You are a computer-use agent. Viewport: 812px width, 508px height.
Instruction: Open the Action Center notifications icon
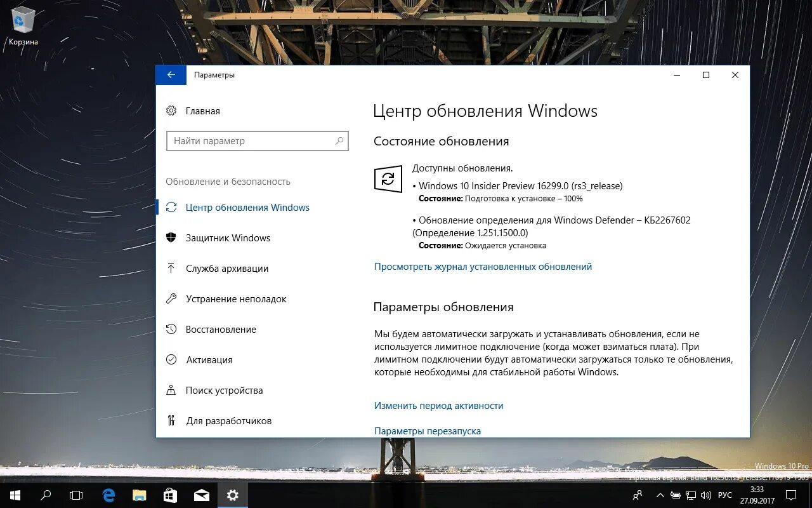pyautogui.click(x=792, y=495)
